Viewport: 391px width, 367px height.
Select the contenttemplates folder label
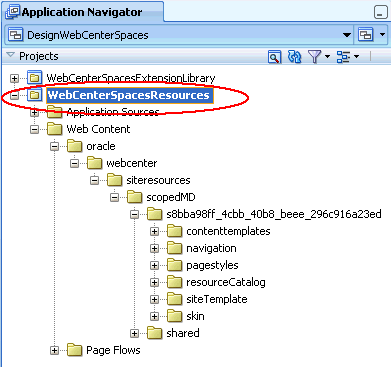click(228, 231)
